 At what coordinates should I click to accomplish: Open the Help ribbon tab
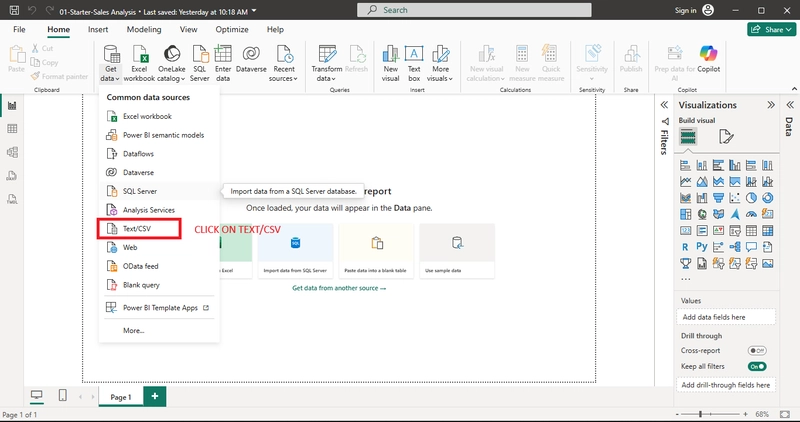pos(275,30)
